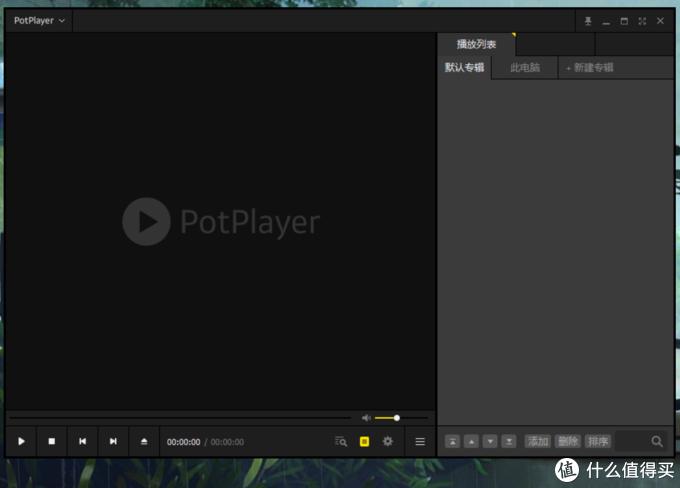Toggle the playlist panel with hamburger icon
Viewport: 680px width, 488px height.
[x=420, y=441]
